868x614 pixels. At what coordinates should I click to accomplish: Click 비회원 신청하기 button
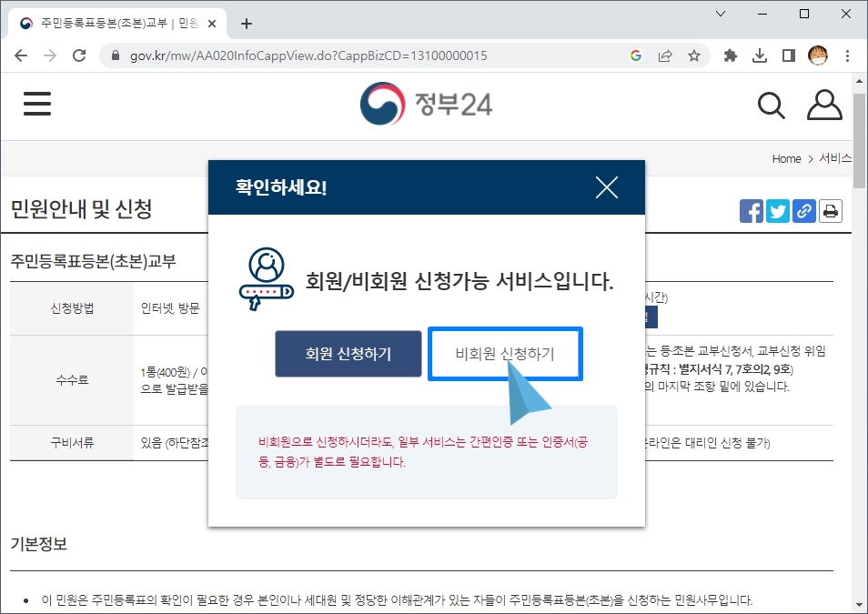(x=505, y=354)
